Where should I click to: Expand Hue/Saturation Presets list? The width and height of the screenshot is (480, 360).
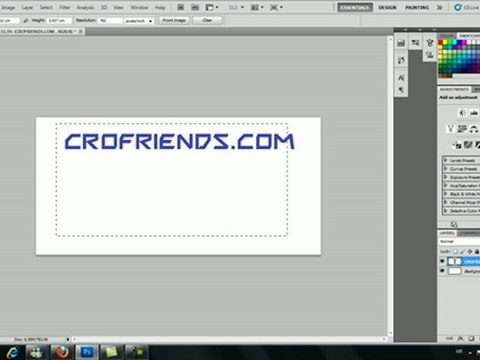click(x=445, y=185)
